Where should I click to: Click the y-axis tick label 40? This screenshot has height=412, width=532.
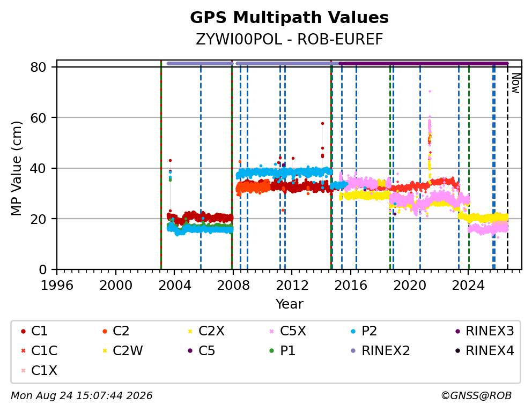38,168
